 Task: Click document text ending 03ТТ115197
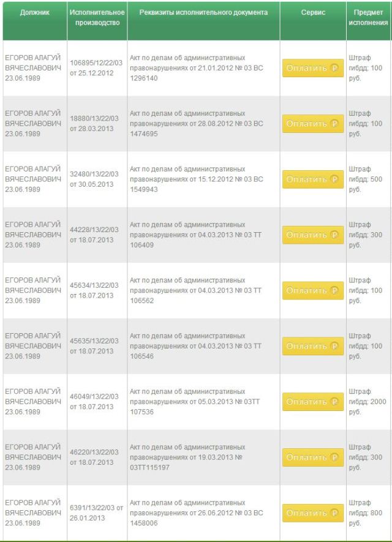(x=195, y=457)
